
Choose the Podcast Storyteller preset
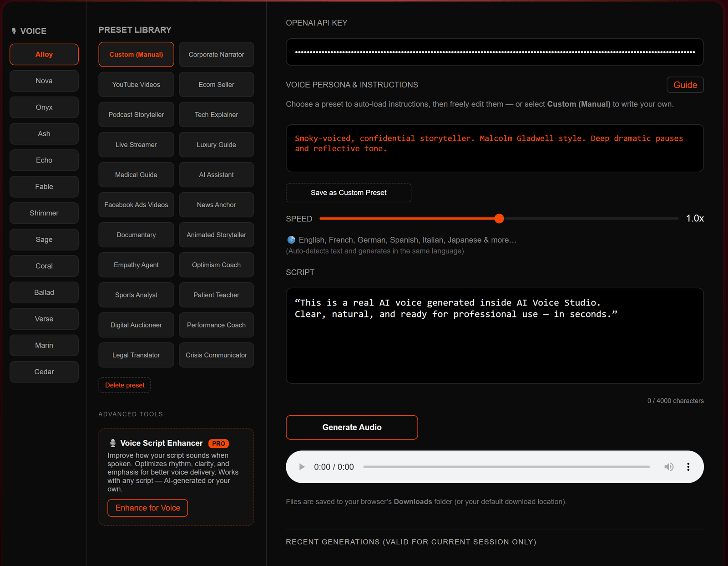[136, 114]
